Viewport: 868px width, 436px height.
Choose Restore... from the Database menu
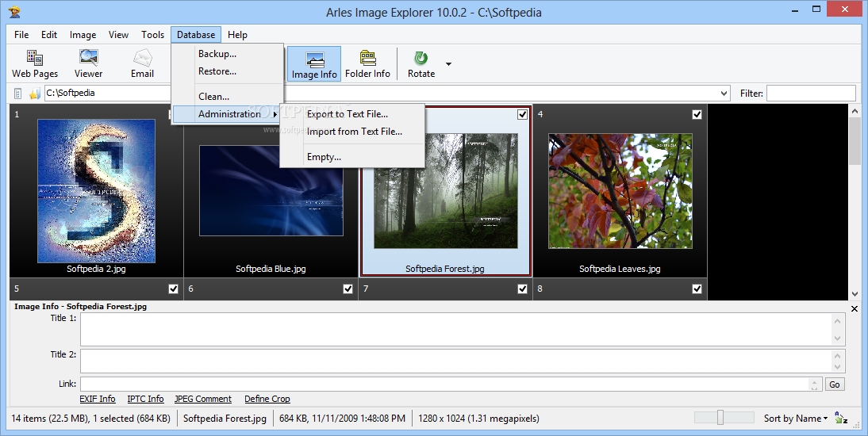228,71
